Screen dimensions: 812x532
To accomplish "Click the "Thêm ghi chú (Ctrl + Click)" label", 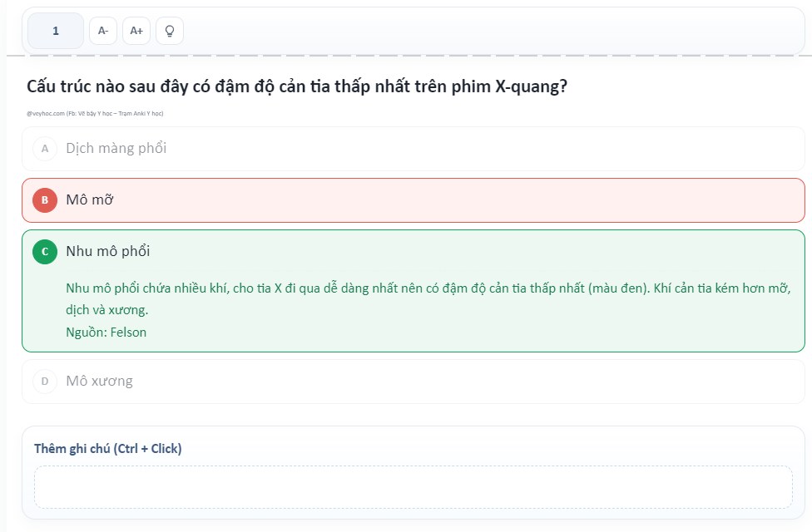I will [x=107, y=449].
